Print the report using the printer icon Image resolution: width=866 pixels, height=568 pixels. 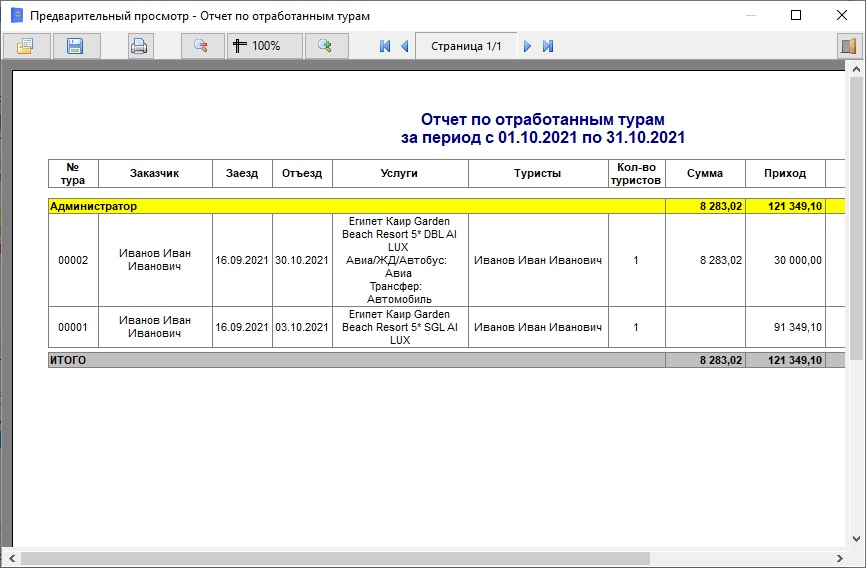click(x=139, y=46)
